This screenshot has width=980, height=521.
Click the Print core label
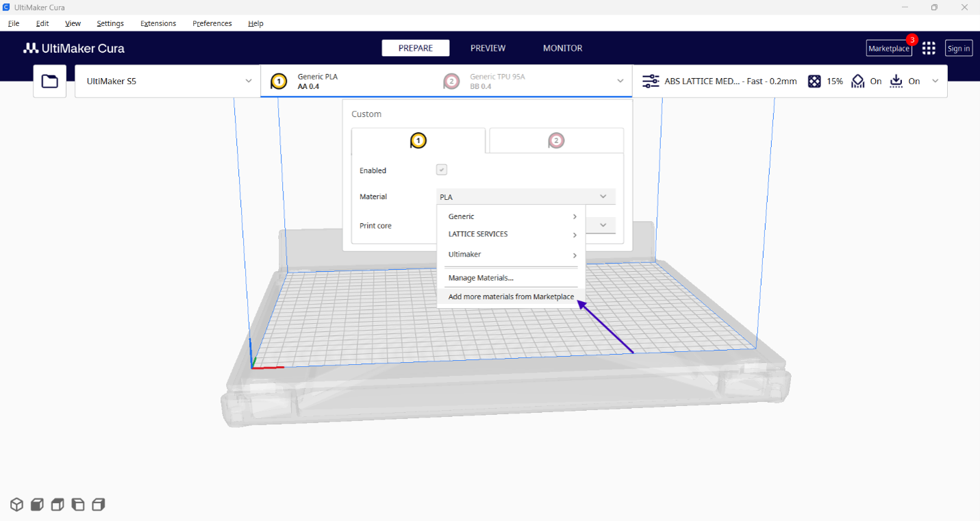[375, 225]
